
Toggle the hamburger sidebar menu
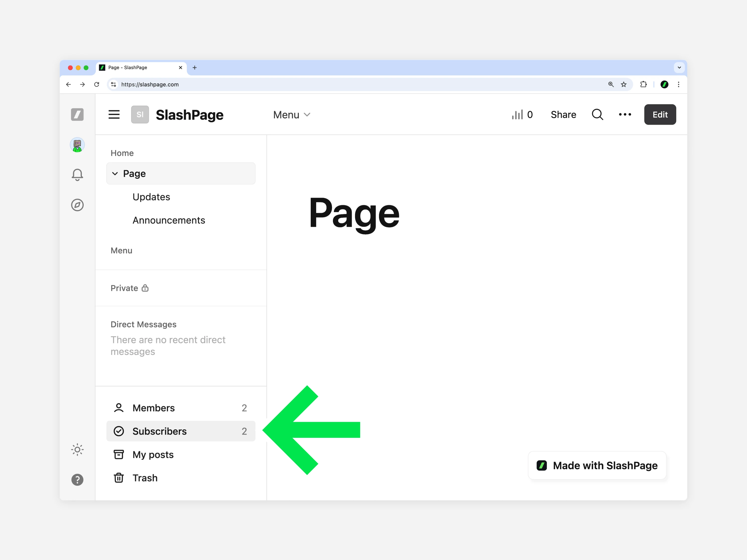click(114, 114)
